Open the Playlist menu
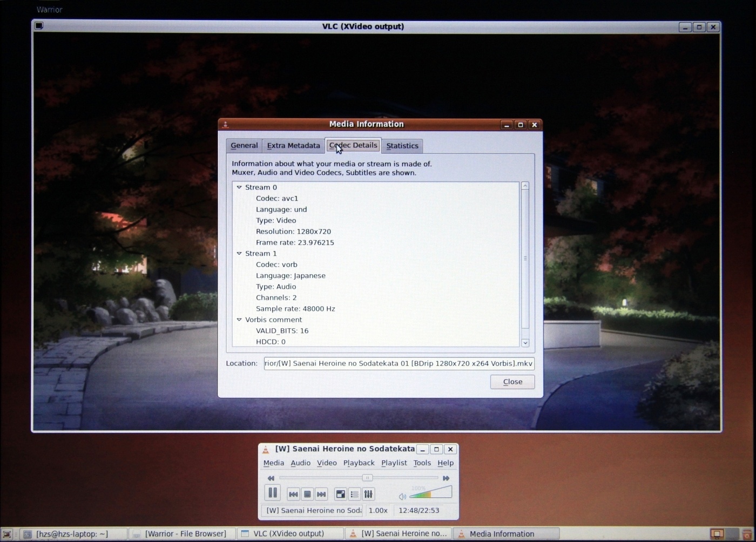The height and width of the screenshot is (542, 756). coord(394,463)
